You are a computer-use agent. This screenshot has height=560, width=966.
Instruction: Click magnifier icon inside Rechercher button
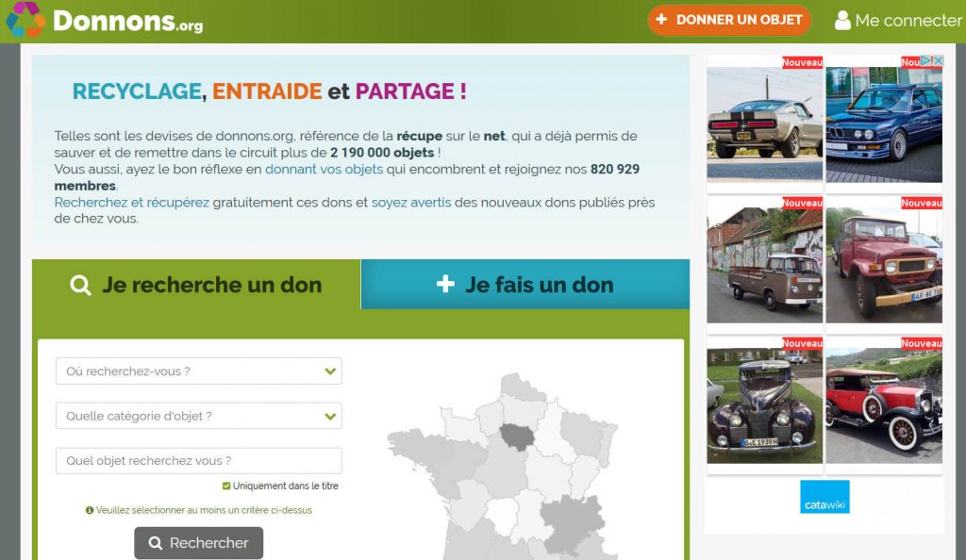pyautogui.click(x=156, y=543)
